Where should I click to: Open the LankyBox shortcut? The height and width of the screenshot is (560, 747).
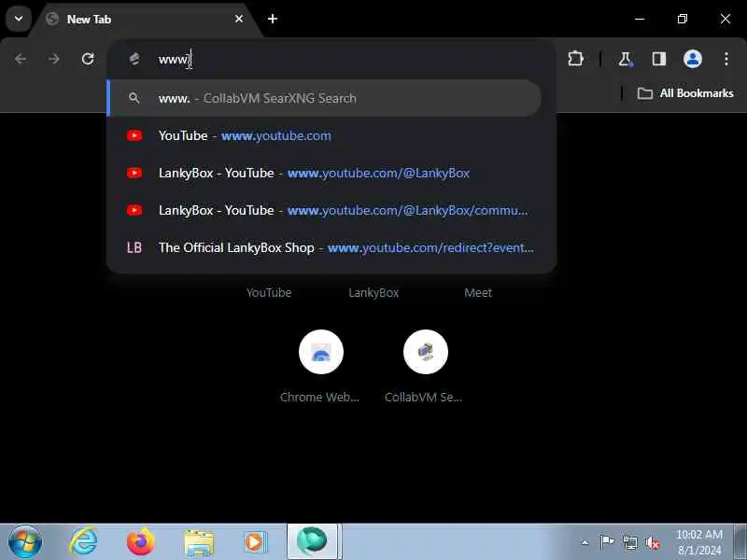(x=373, y=292)
